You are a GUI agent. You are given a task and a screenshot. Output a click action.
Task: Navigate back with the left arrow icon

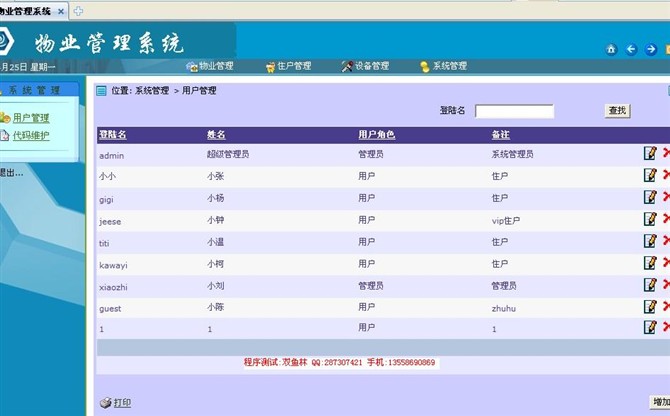click(631, 50)
